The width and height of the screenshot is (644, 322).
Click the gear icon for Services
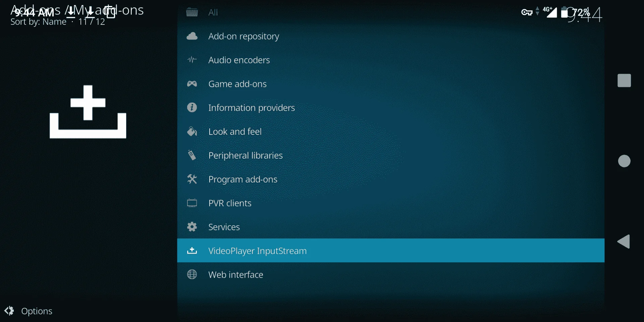192,227
